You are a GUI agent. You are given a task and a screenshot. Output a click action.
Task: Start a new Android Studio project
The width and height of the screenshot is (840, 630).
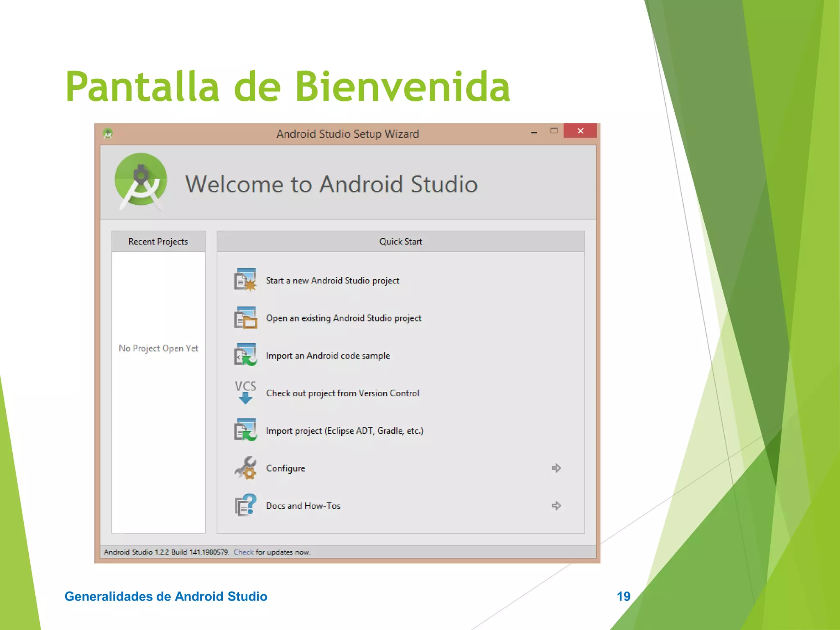click(332, 281)
